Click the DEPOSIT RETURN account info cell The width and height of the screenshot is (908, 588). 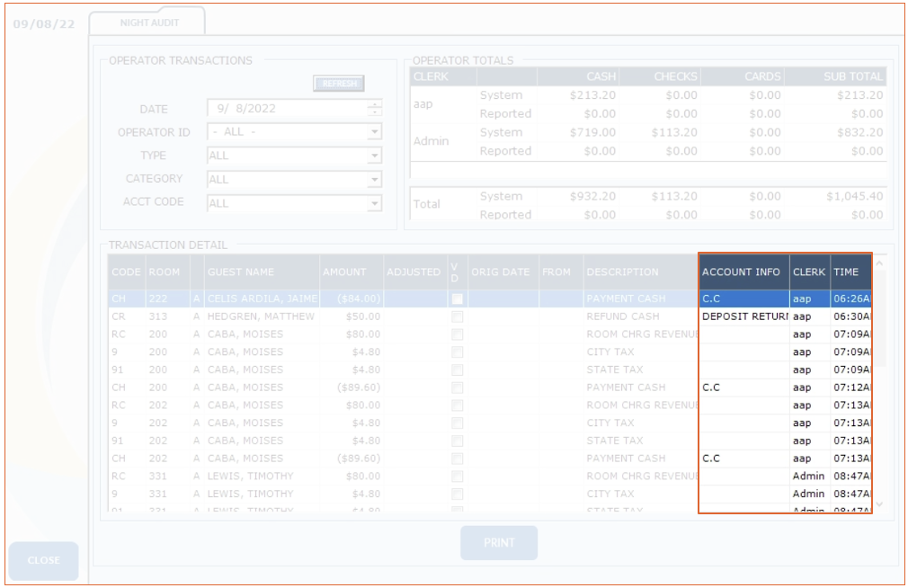coord(743,316)
